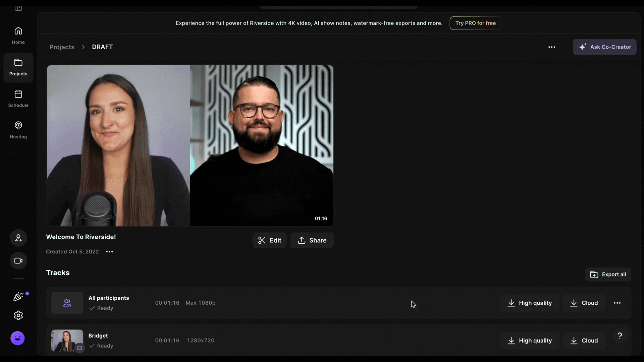
Task: Click the Ask Co-Creator button
Action: pos(604,47)
